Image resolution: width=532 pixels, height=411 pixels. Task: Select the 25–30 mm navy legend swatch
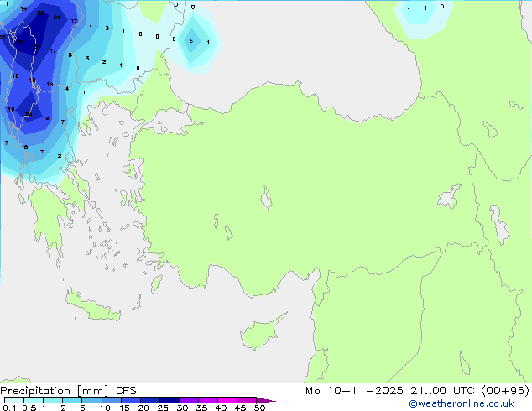click(x=170, y=400)
